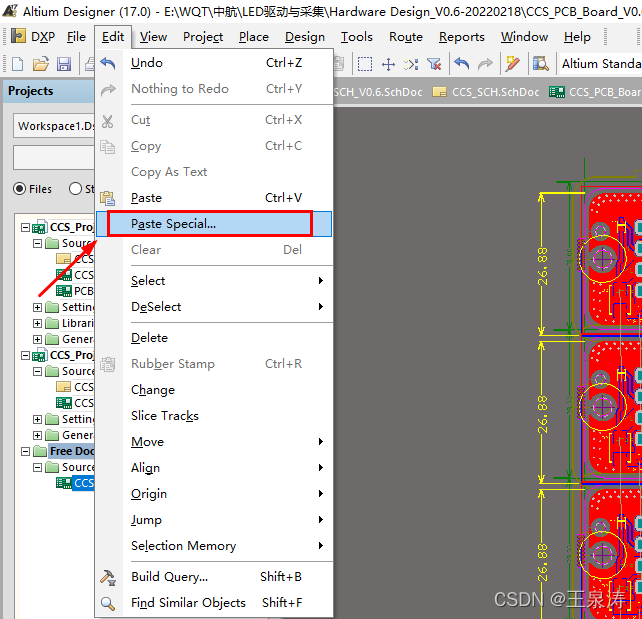This screenshot has width=642, height=619.
Task: Open the Reports menu
Action: [x=461, y=37]
